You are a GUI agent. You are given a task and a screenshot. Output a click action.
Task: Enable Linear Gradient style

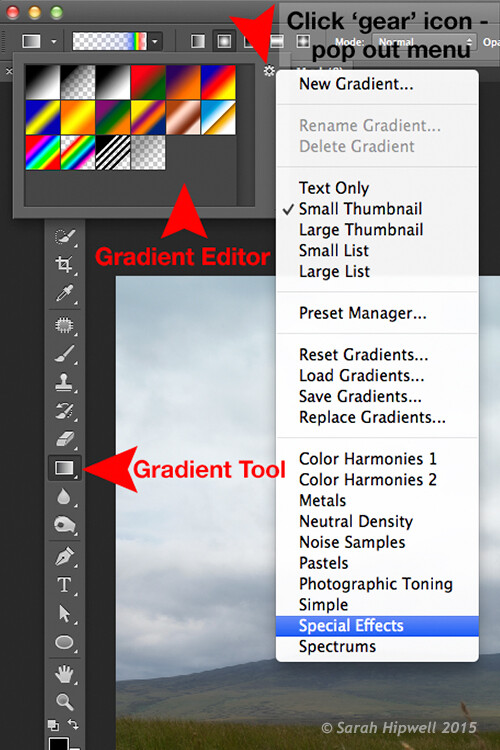[x=198, y=41]
